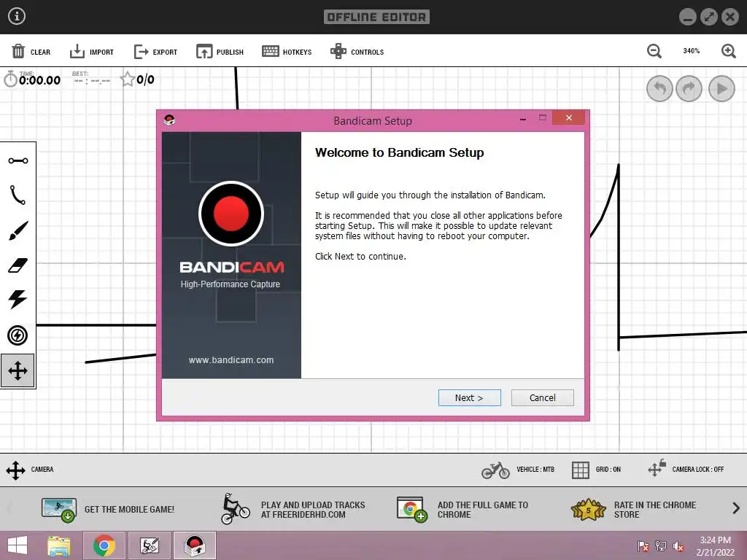Viewport: 747px width, 560px height.
Task: Toggle Camera Lock : OFF setting
Action: tap(686, 469)
